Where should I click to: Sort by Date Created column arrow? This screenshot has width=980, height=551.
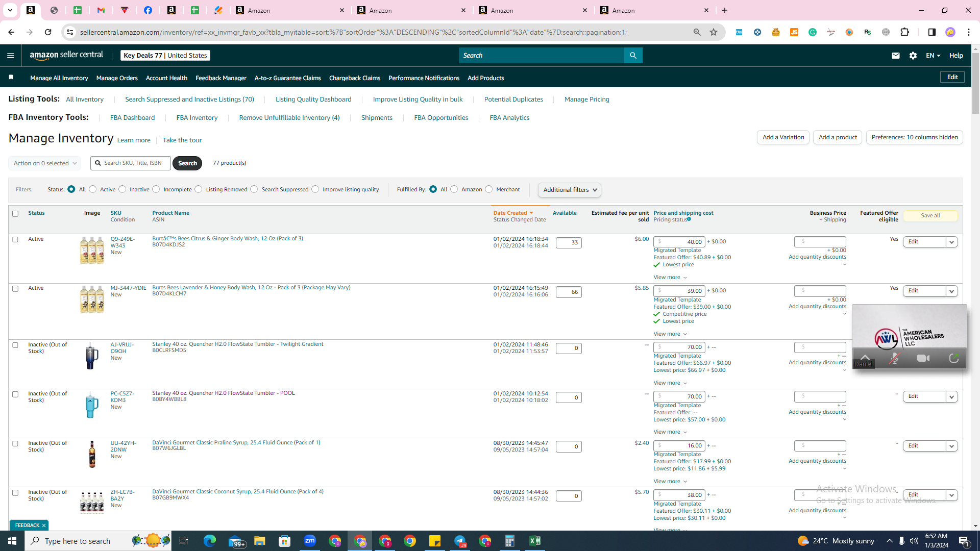[x=531, y=213]
